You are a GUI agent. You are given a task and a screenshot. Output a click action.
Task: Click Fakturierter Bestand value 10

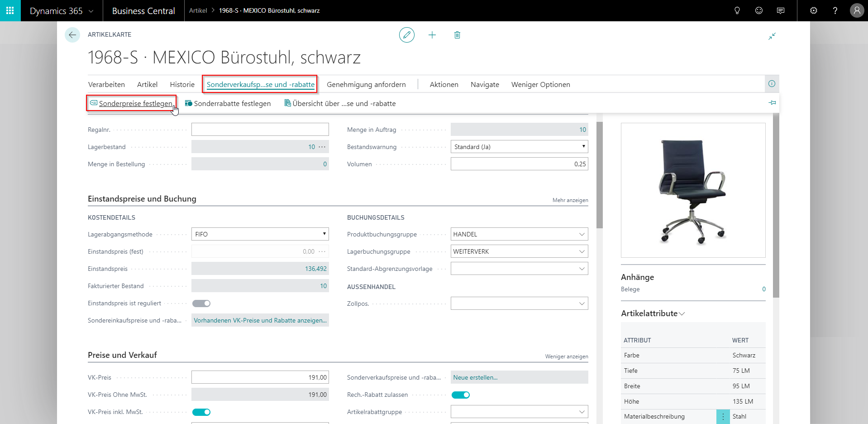[323, 286]
